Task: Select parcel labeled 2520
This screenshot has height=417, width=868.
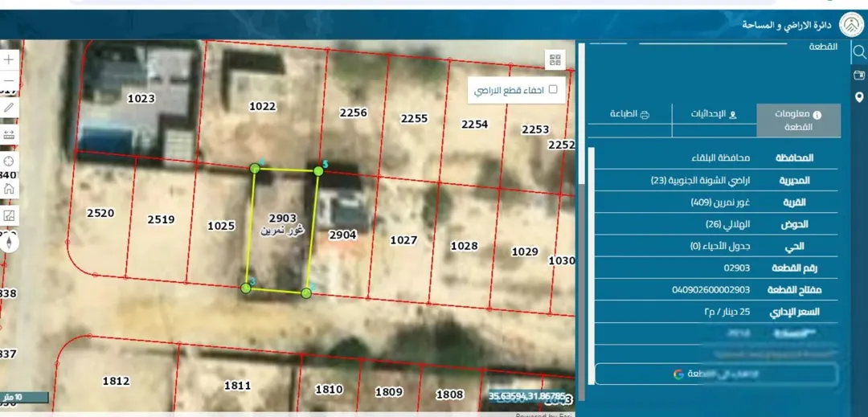Action: (100, 213)
